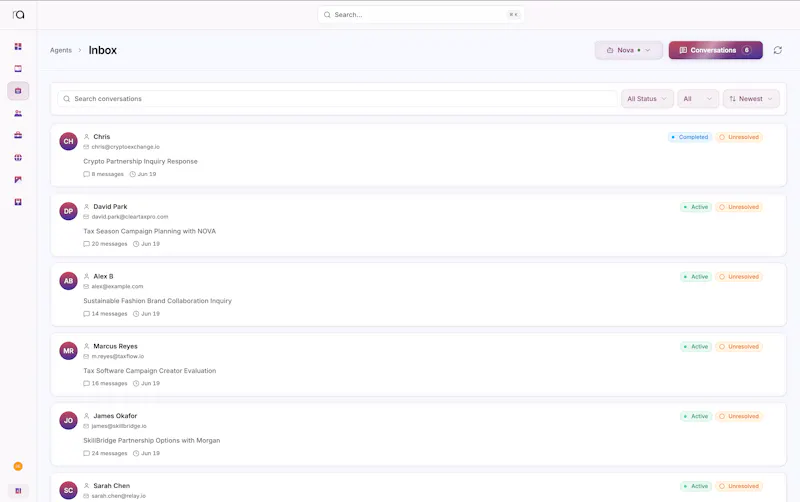This screenshot has width=800, height=502.
Task: Click the Active badge for Sarah Chen
Action: (x=696, y=486)
